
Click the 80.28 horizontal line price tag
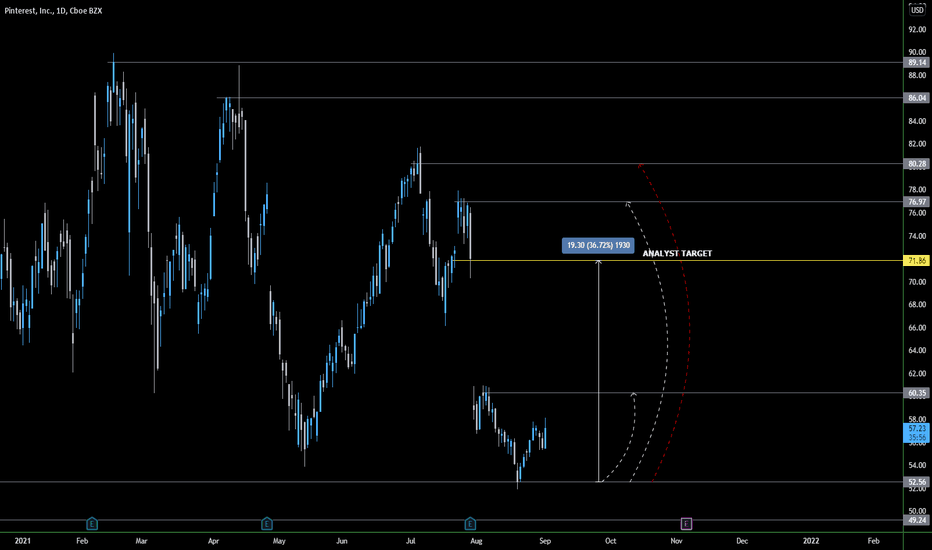[917, 164]
